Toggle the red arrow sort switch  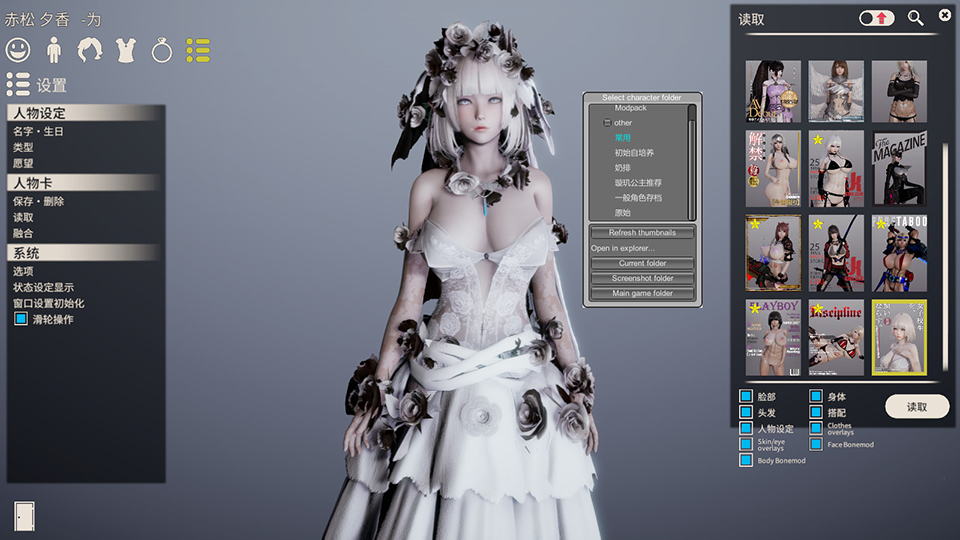[x=877, y=18]
